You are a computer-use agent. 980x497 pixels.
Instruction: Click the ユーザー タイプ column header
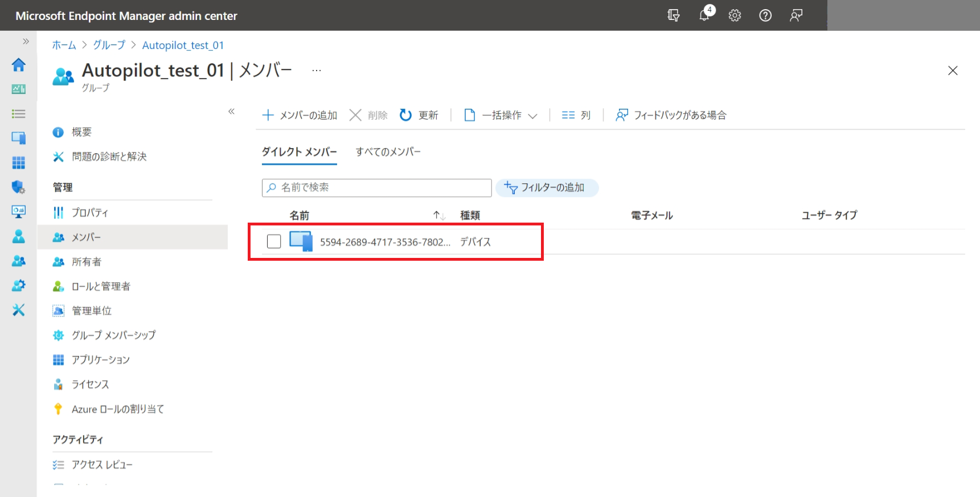829,215
